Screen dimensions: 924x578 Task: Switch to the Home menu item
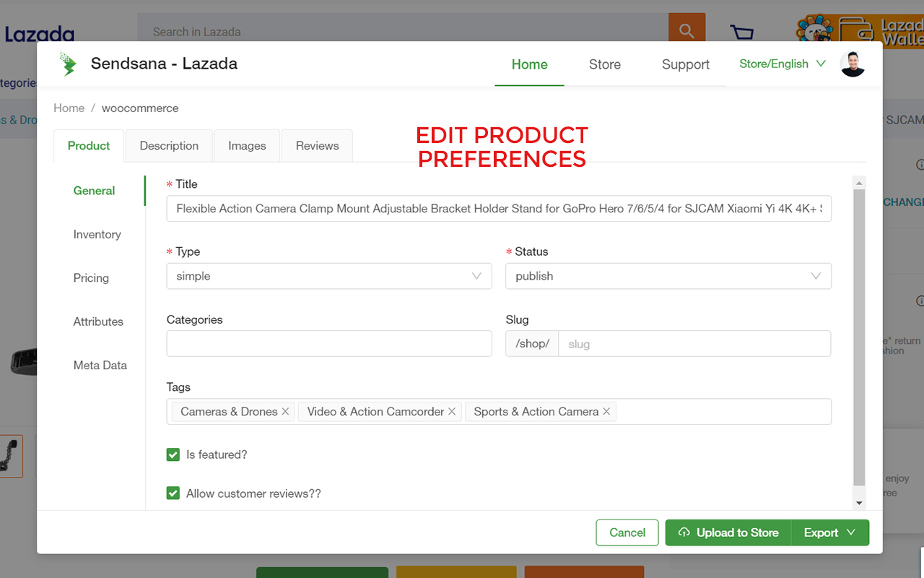click(x=529, y=64)
